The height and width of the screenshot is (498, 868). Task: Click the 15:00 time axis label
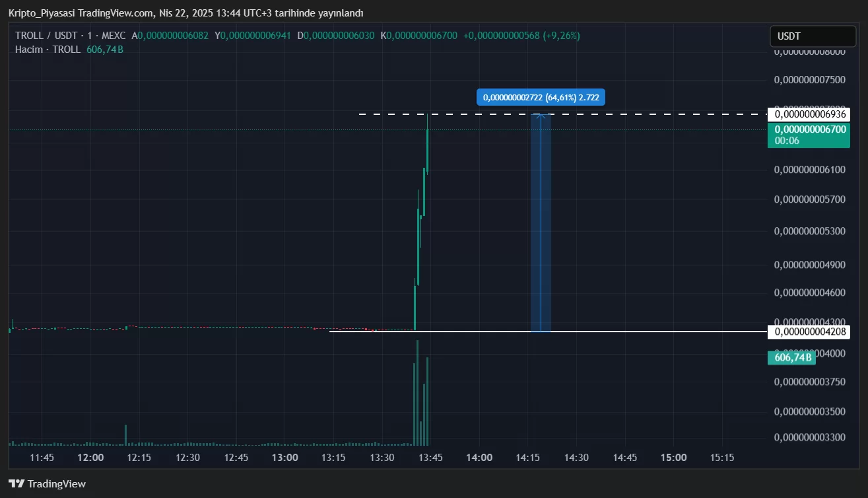673,458
